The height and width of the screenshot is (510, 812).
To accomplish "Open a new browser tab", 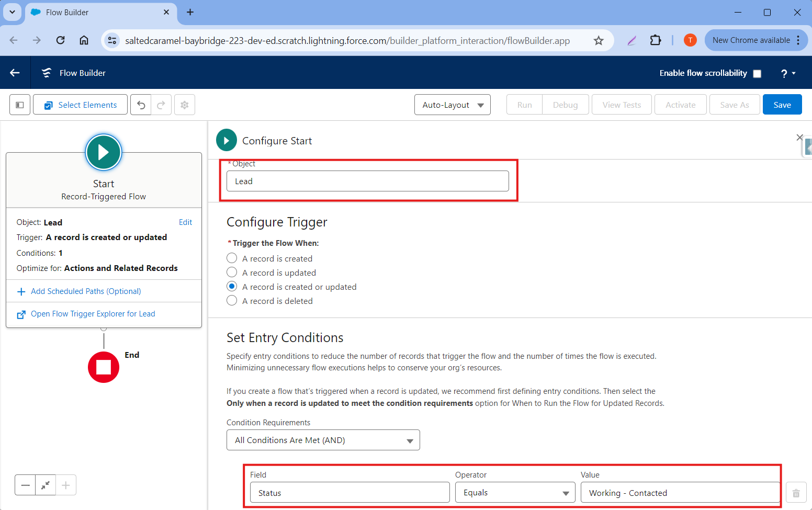I will point(190,12).
